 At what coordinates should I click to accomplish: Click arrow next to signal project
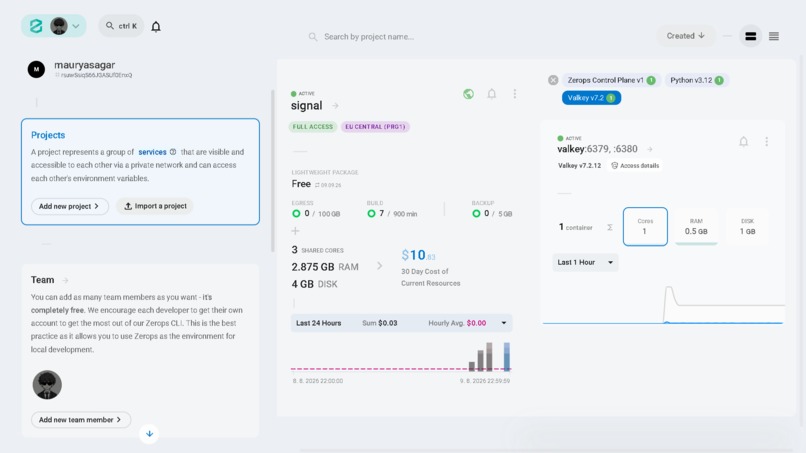(335, 106)
